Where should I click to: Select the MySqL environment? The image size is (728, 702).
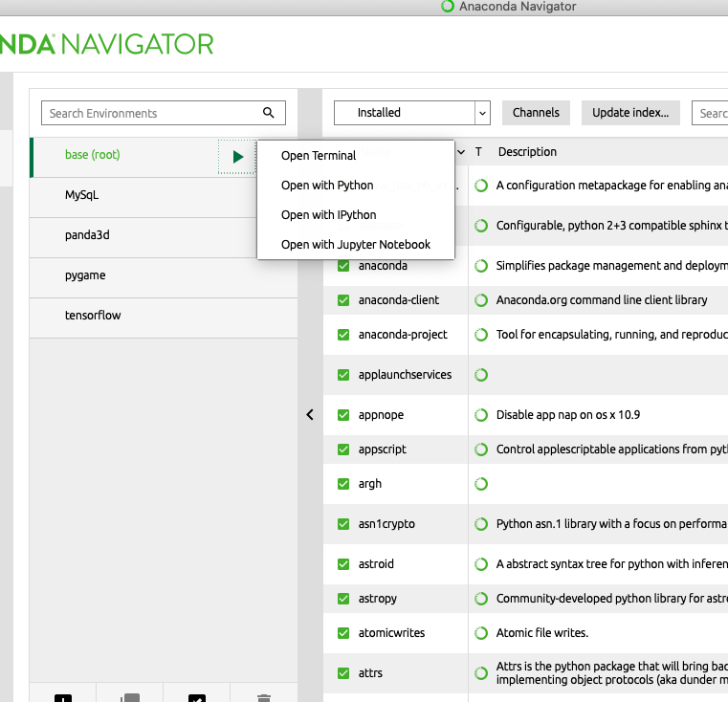pos(143,197)
